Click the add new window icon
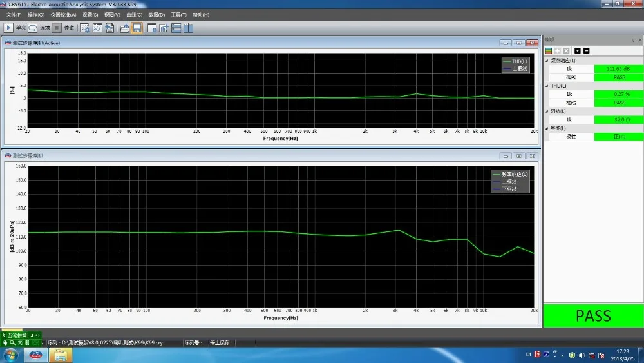644x363 pixels. click(152, 28)
